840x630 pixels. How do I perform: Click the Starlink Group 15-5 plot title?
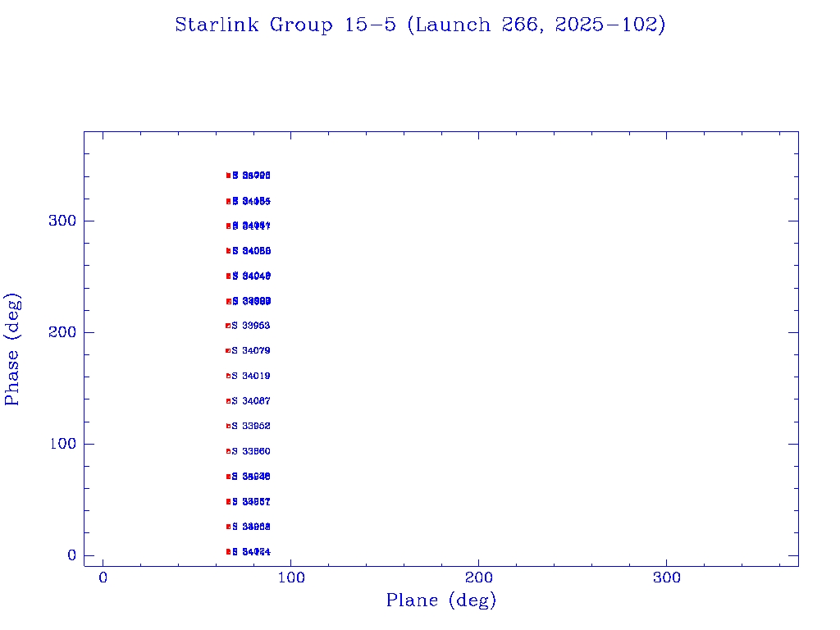pos(420,25)
